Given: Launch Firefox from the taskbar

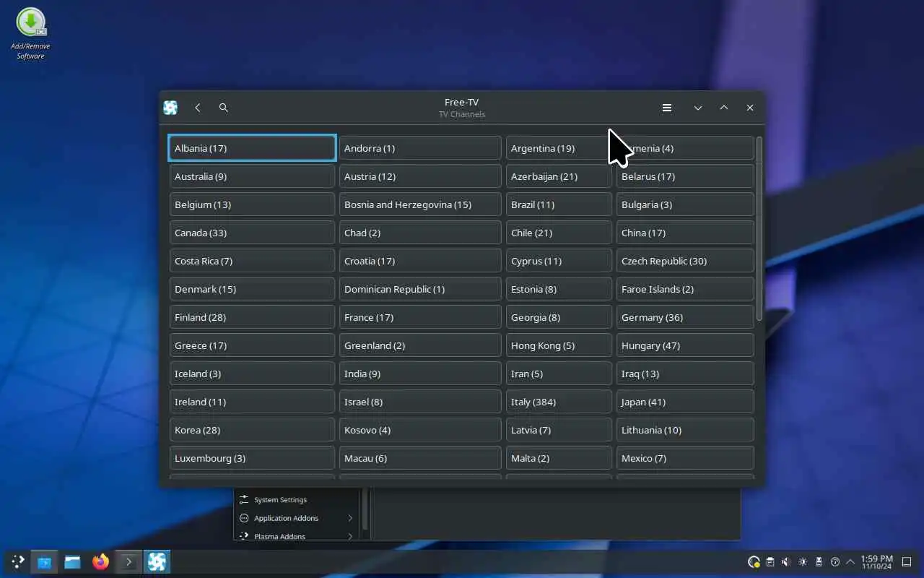Looking at the screenshot, I should 100,561.
